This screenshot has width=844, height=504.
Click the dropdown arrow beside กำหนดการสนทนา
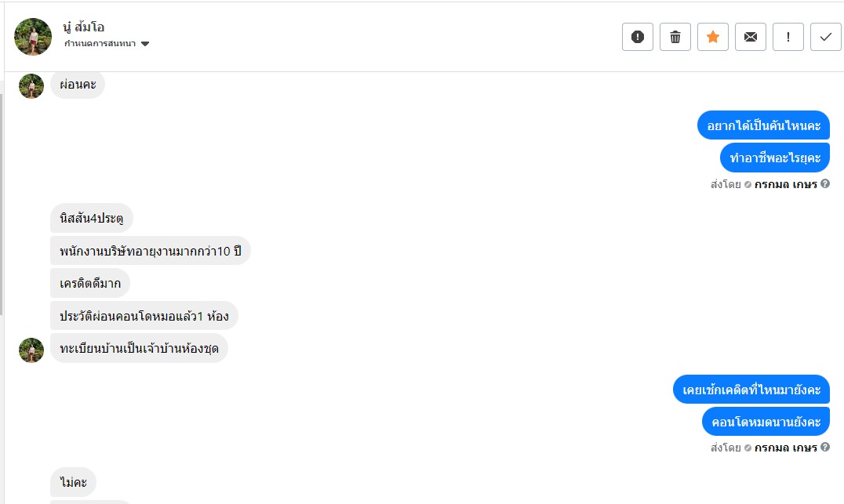145,44
